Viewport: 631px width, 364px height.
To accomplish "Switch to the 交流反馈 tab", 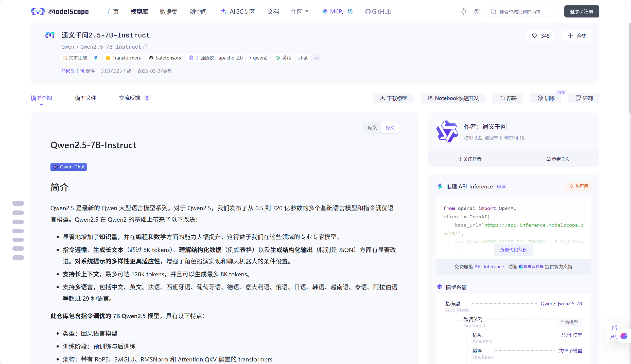I will tap(134, 98).
